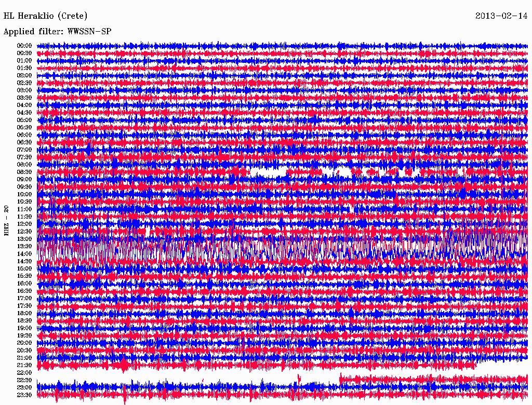
Task: Select the 05:00 time row label
Action: [24, 120]
